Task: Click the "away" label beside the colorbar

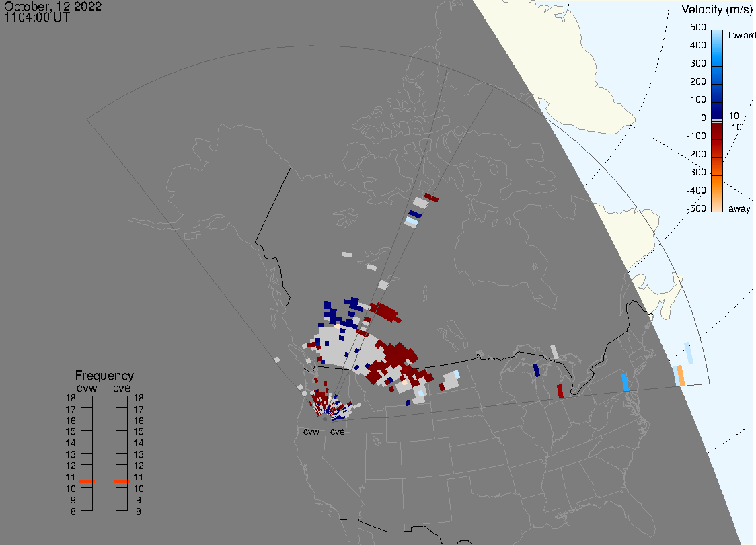Action: pos(739,208)
